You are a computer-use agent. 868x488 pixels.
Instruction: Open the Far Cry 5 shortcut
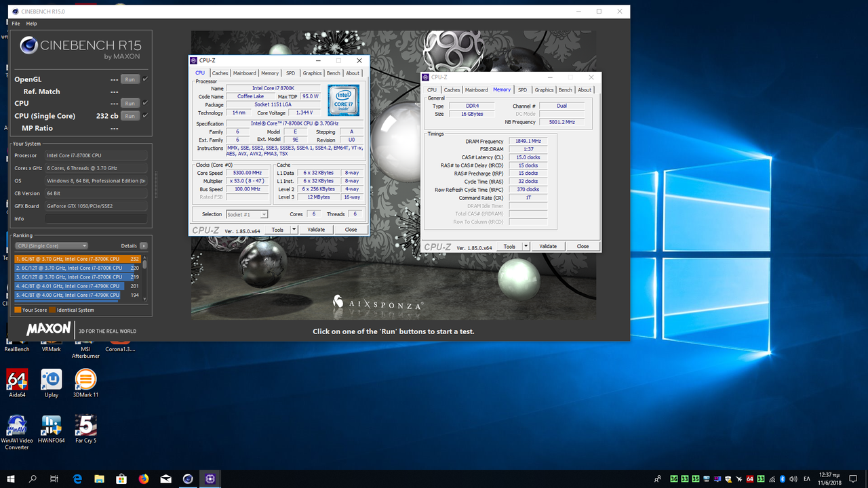pyautogui.click(x=85, y=430)
